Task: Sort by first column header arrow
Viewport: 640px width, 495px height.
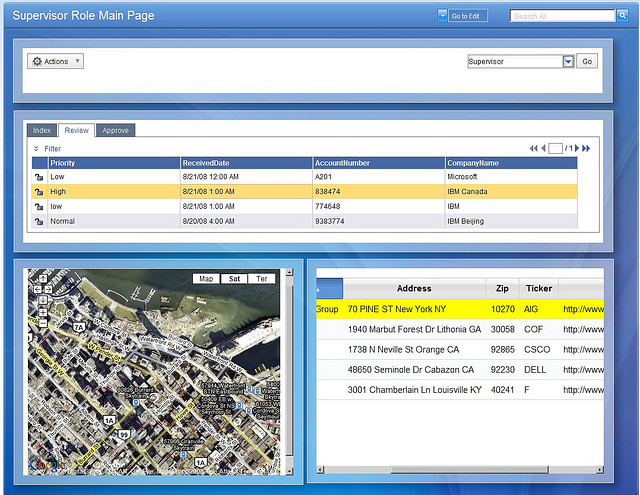Action: tap(319, 289)
